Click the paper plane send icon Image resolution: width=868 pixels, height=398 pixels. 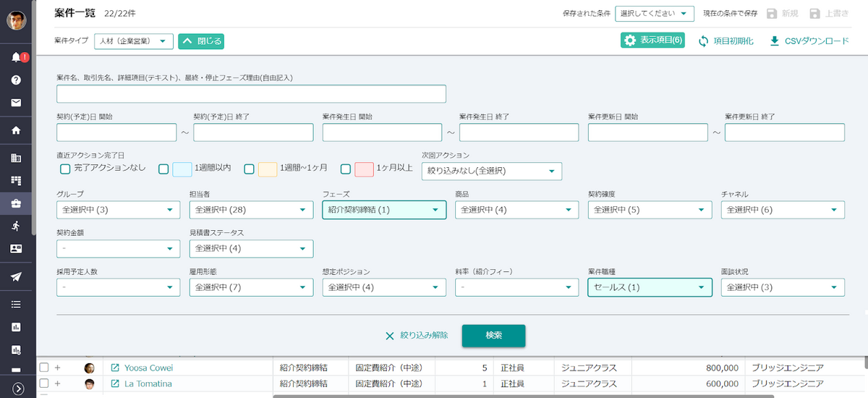(x=16, y=276)
